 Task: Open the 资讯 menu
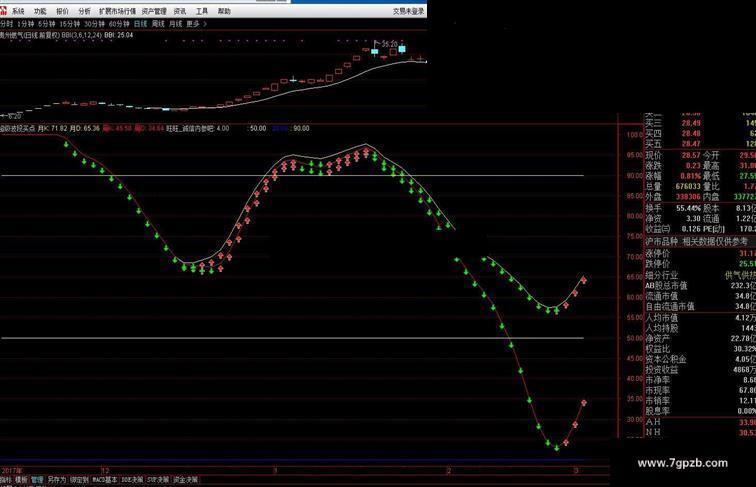[x=180, y=11]
